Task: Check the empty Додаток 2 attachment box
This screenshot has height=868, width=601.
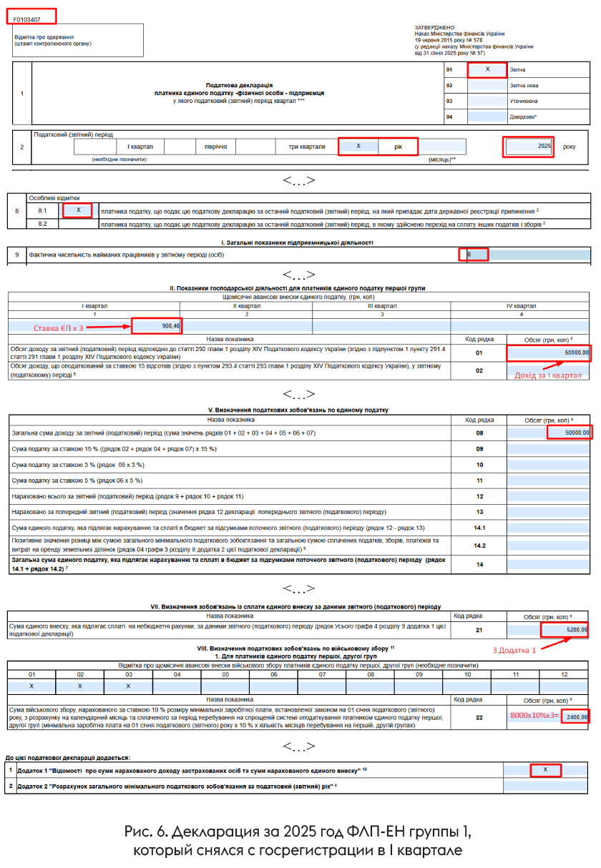Action: 546,786
